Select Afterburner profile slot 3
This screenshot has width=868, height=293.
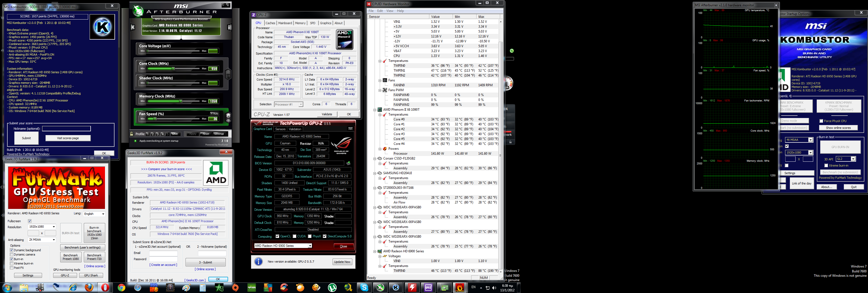point(157,134)
